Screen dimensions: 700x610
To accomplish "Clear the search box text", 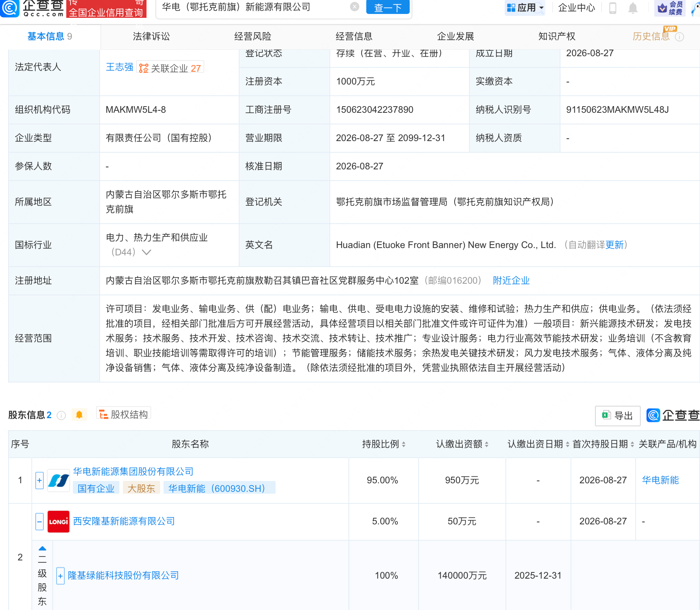I will point(354,7).
